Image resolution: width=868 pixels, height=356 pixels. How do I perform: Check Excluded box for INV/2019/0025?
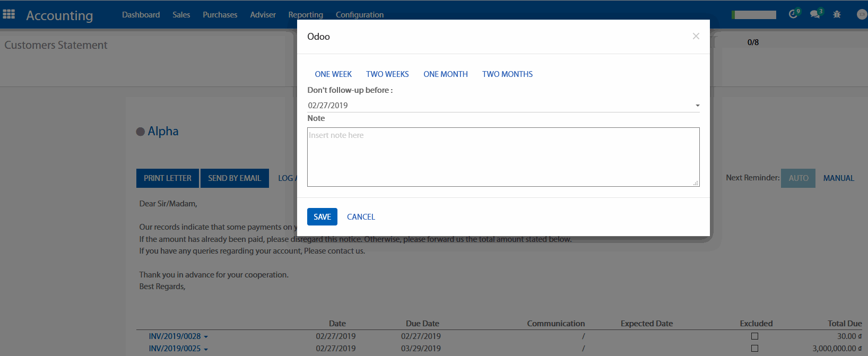click(754, 349)
